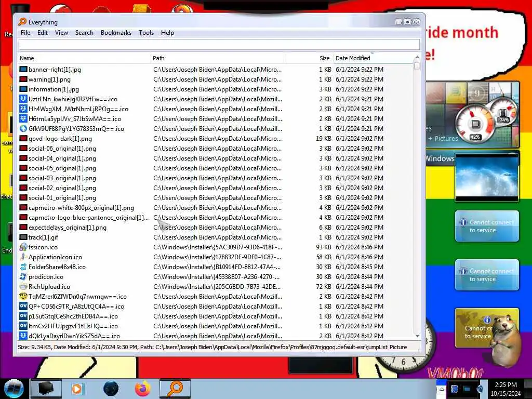Select Hh4WxgXM_JWtrNbmLjRPOg==.ico icon

coord(23,109)
